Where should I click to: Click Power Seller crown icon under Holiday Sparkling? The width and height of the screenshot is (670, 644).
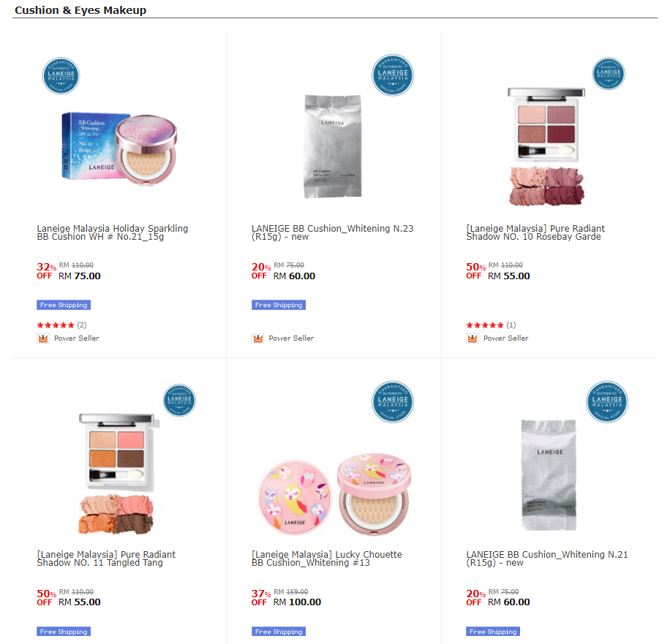click(x=42, y=338)
